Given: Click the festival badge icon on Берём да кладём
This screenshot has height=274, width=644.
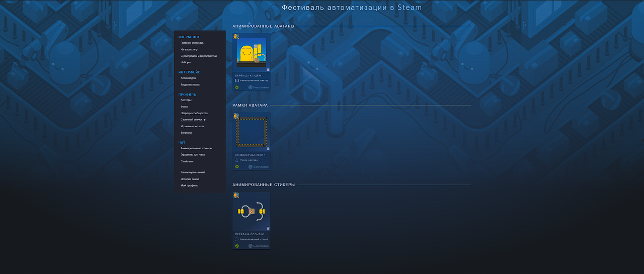Looking at the screenshot, I should click(236, 36).
